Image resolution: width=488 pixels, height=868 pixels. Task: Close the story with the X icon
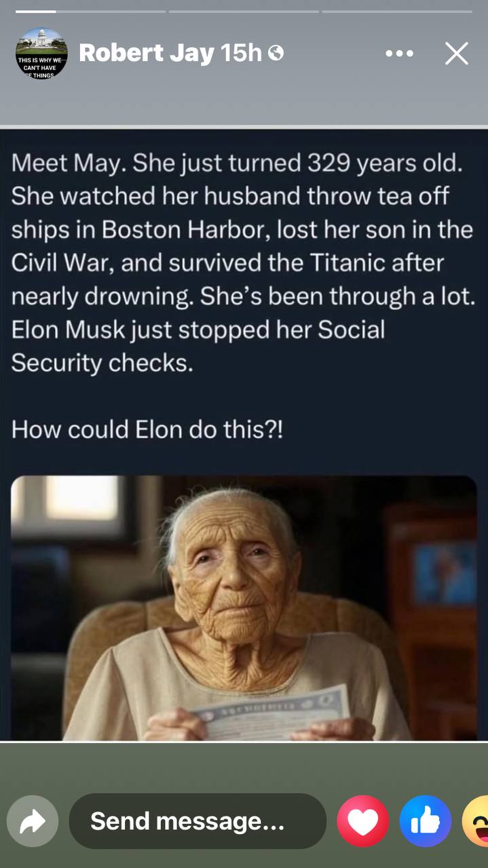pyautogui.click(x=457, y=53)
